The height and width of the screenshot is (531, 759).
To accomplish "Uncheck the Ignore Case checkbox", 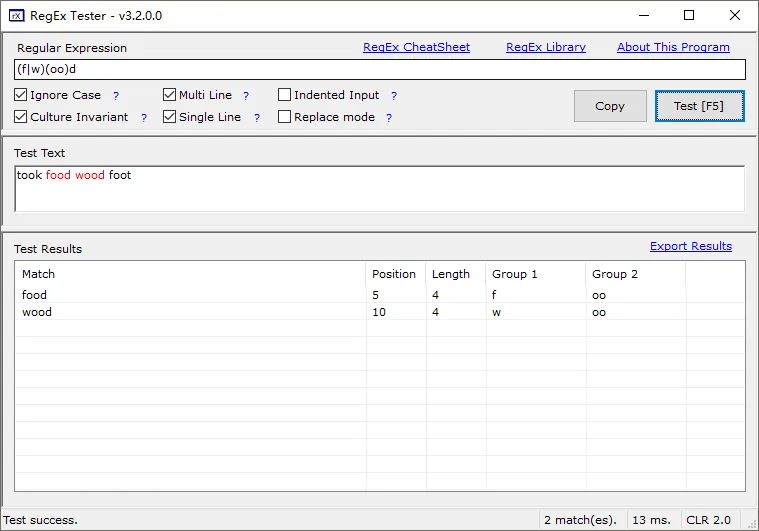I will pyautogui.click(x=20, y=94).
